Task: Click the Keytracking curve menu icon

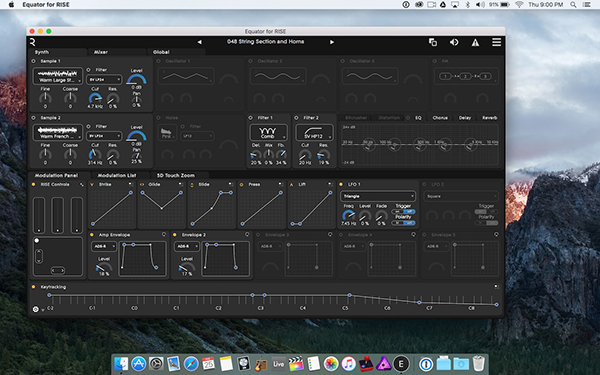Action: [x=496, y=287]
